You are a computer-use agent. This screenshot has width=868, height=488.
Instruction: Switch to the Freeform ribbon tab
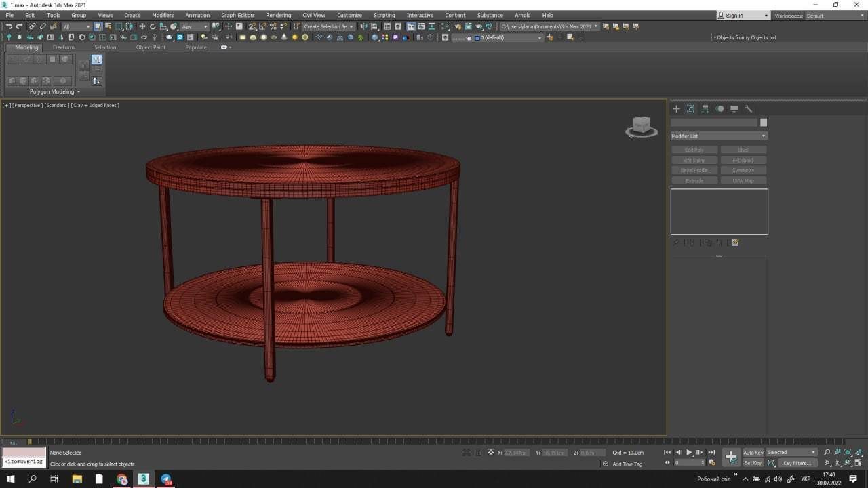pyautogui.click(x=64, y=47)
